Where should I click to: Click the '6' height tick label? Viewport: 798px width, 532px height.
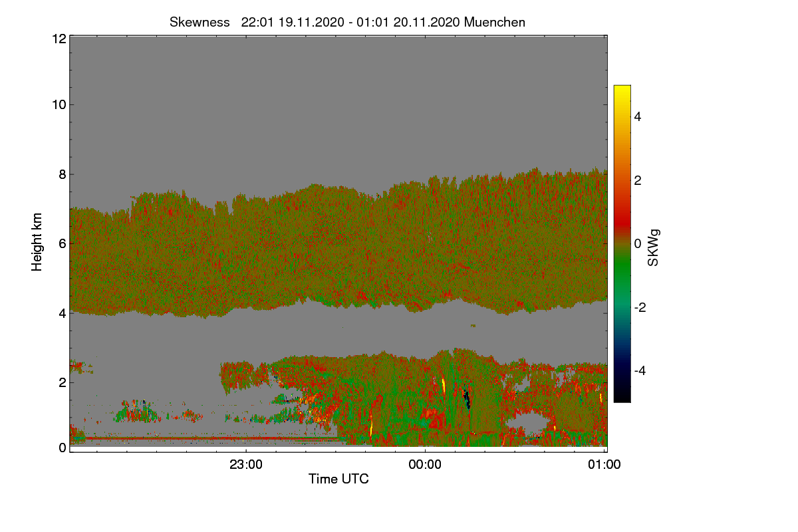pos(63,243)
